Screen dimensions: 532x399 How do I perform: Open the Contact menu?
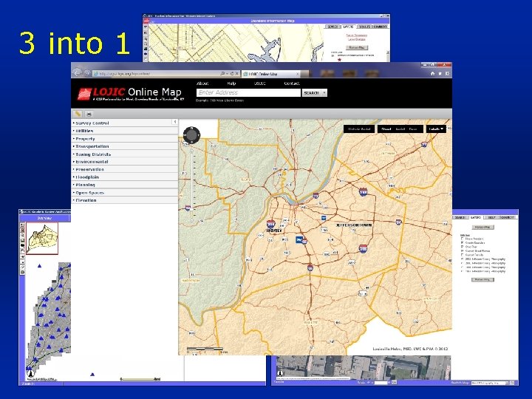coord(292,83)
